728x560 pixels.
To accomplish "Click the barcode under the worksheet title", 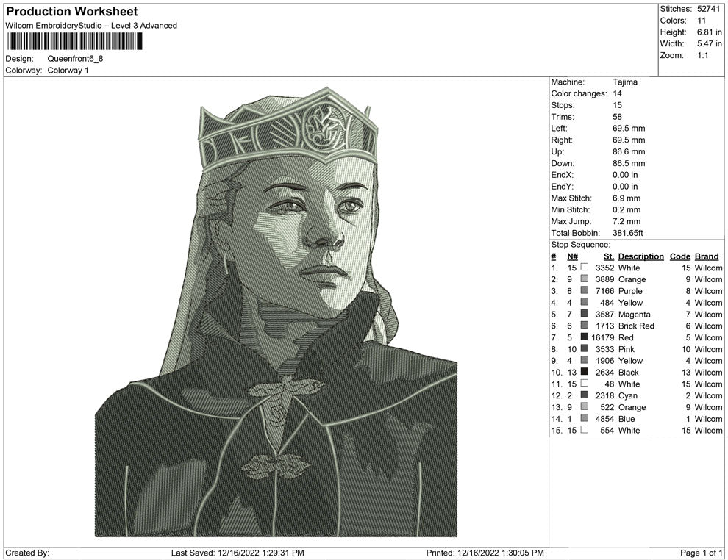I will 74,41.
